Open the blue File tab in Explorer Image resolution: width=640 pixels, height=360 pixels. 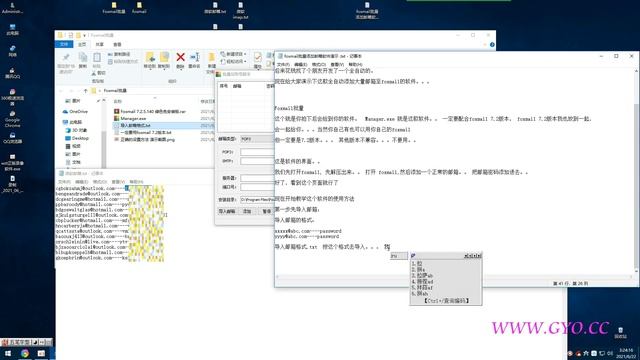point(64,44)
